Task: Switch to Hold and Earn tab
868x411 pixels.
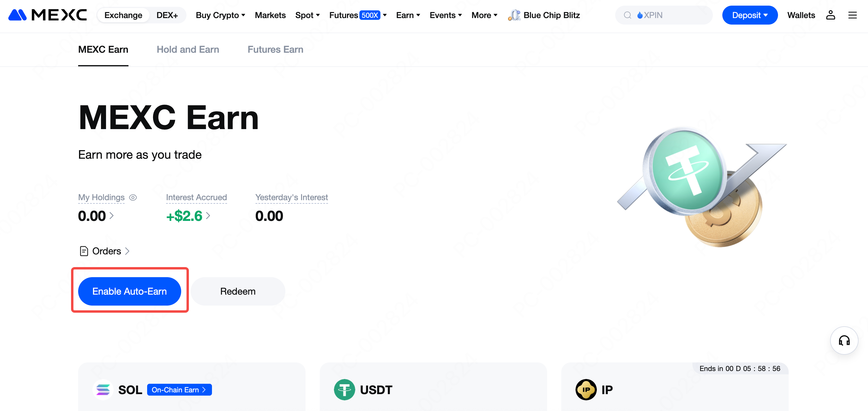Action: coord(188,49)
